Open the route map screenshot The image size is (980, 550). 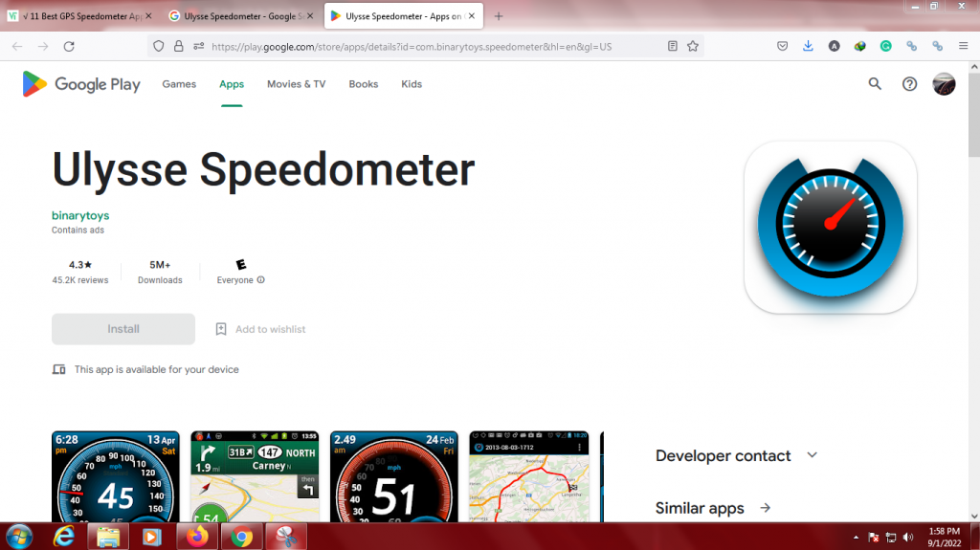pos(528,476)
